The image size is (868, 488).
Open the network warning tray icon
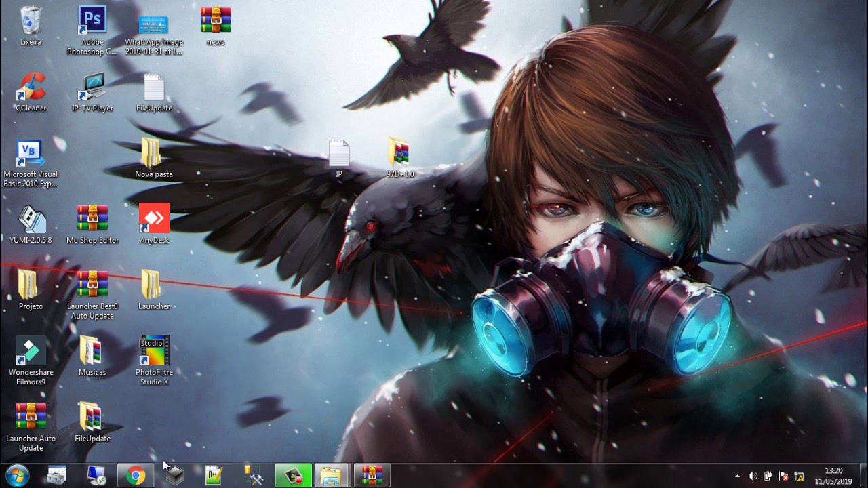click(x=800, y=476)
